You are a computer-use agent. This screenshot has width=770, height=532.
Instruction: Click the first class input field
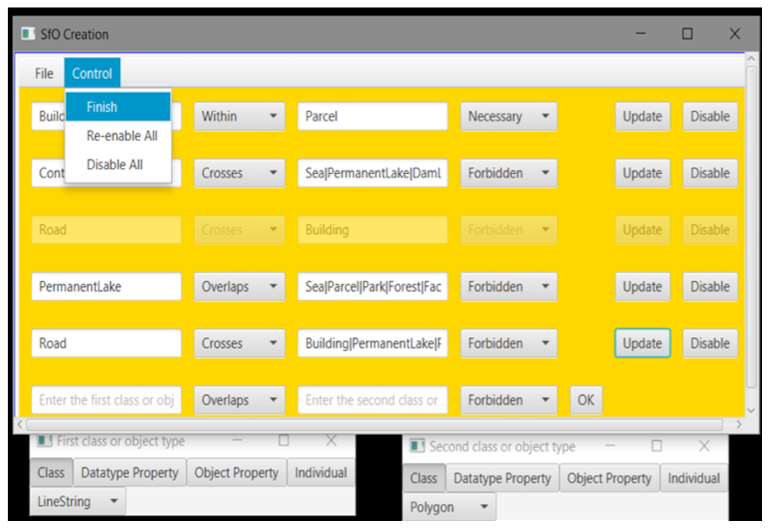tap(106, 400)
